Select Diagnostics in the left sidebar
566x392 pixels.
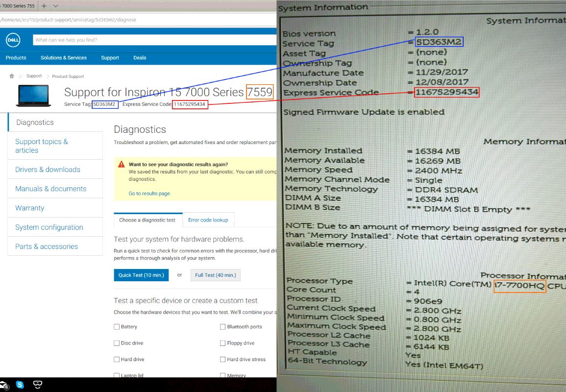pyautogui.click(x=55, y=122)
